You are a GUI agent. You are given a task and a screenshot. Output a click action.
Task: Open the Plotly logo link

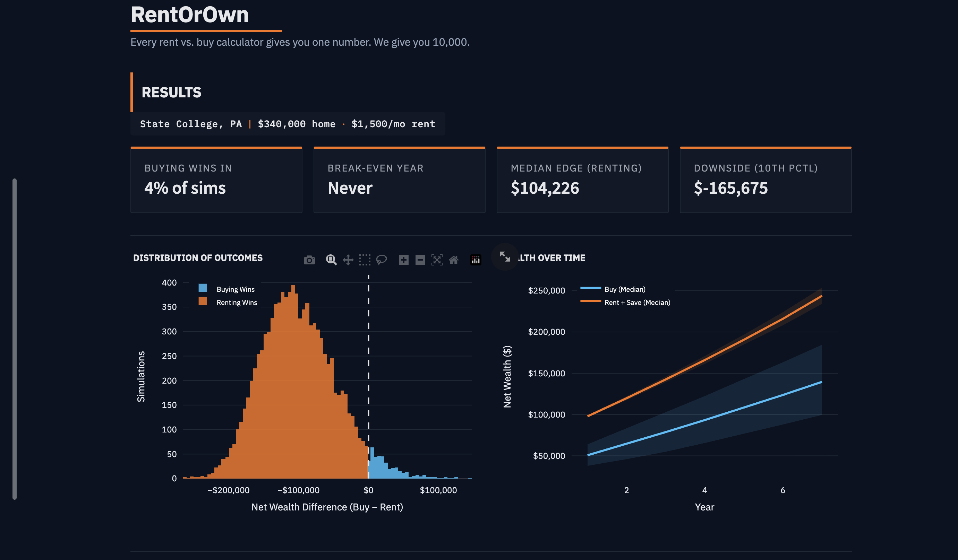pos(476,260)
